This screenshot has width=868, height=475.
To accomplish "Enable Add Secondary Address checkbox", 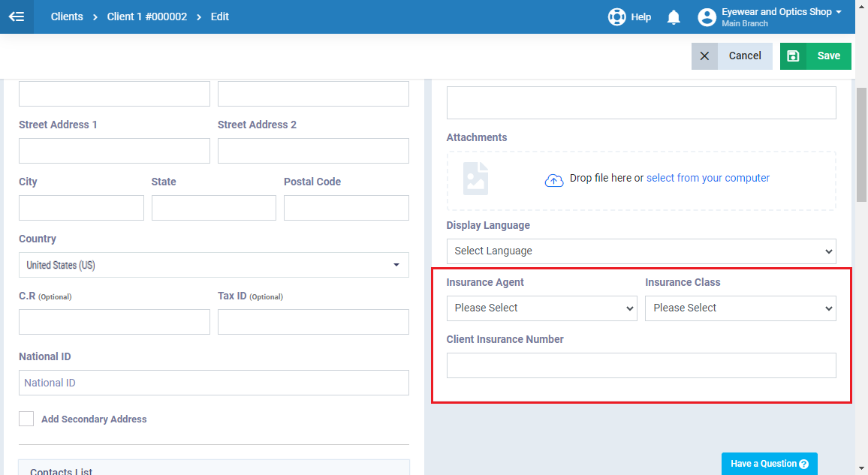I will 26,419.
